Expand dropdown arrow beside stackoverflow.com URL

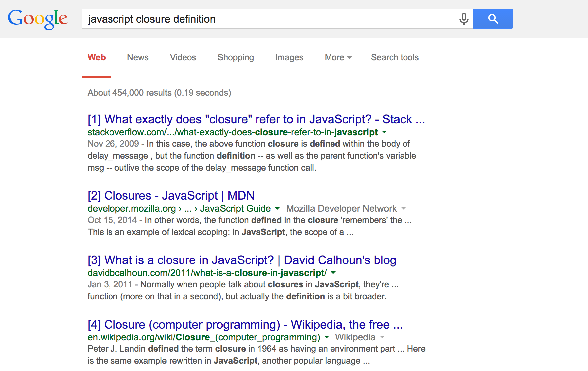[384, 132]
